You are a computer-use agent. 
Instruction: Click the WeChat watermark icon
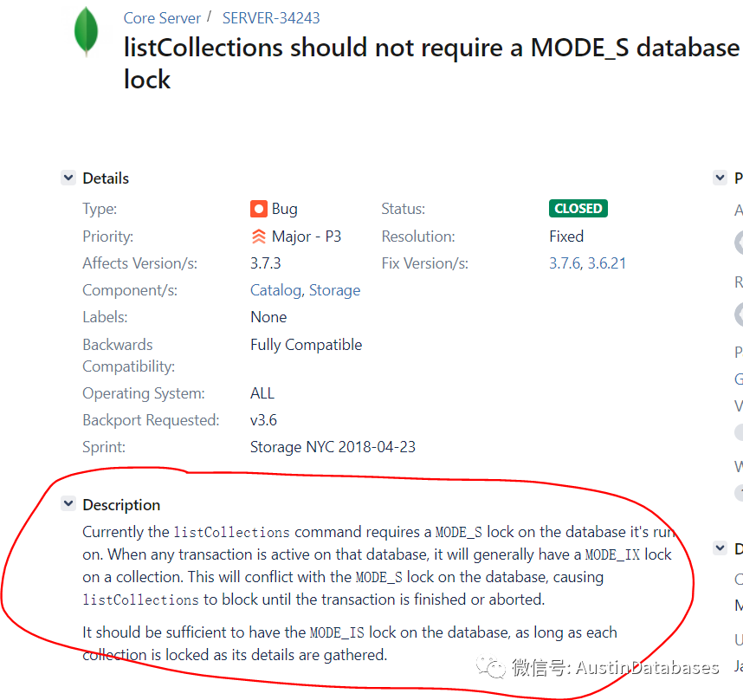[495, 667]
